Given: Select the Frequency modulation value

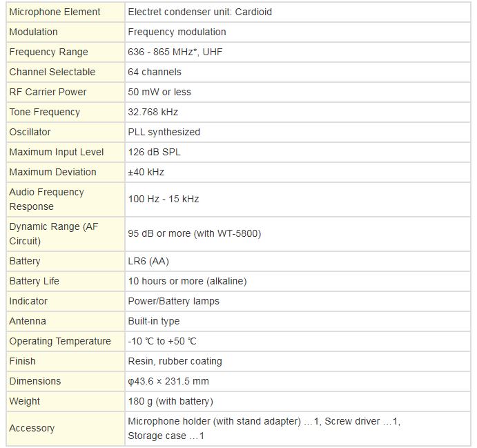Looking at the screenshot, I should coord(177,32).
